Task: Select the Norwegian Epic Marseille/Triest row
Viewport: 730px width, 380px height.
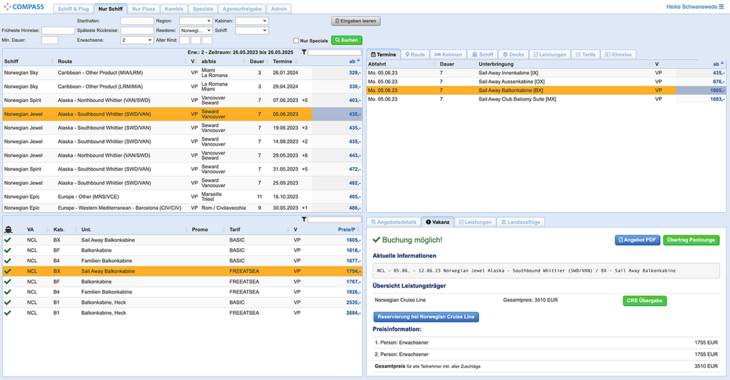Action: point(182,197)
